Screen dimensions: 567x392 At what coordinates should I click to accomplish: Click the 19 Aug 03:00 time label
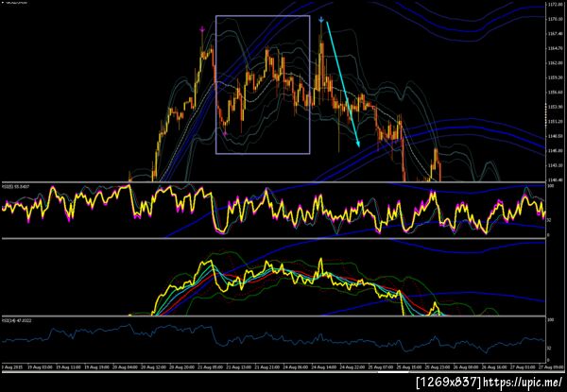point(40,367)
